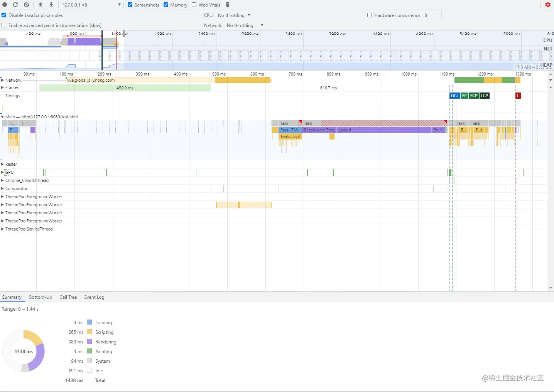Image resolution: width=554 pixels, height=392 pixels.
Task: Expand the Network track
Action: [2, 80]
